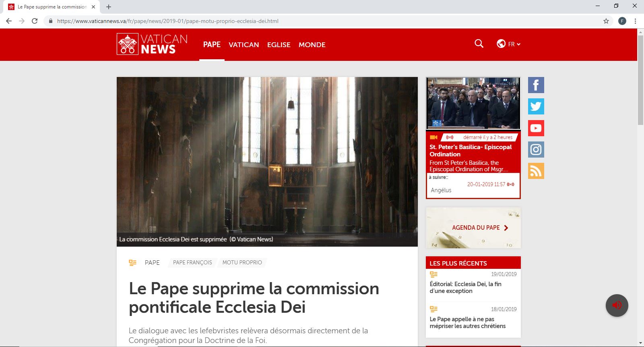Read Éditorial: Ecclesia Dei article link
The height and width of the screenshot is (347, 644).
[x=465, y=287]
